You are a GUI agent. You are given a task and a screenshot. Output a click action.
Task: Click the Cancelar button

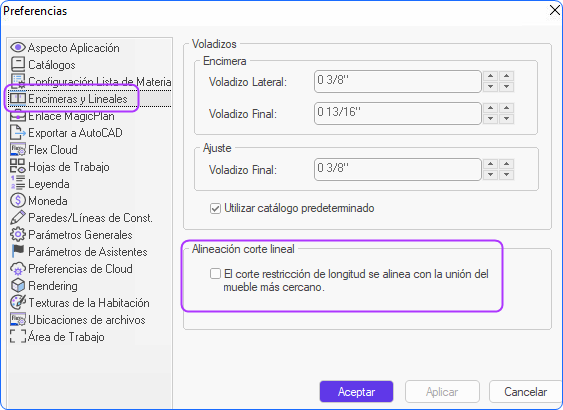526,392
